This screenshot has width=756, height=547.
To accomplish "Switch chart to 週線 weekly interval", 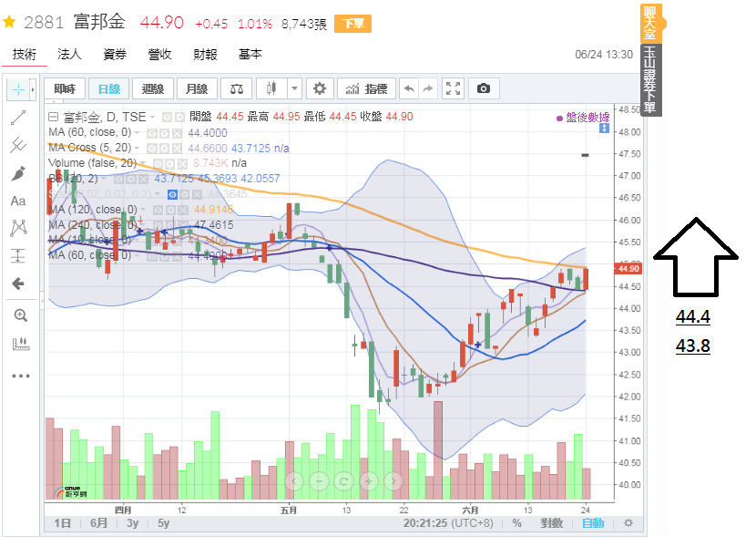I will (152, 88).
